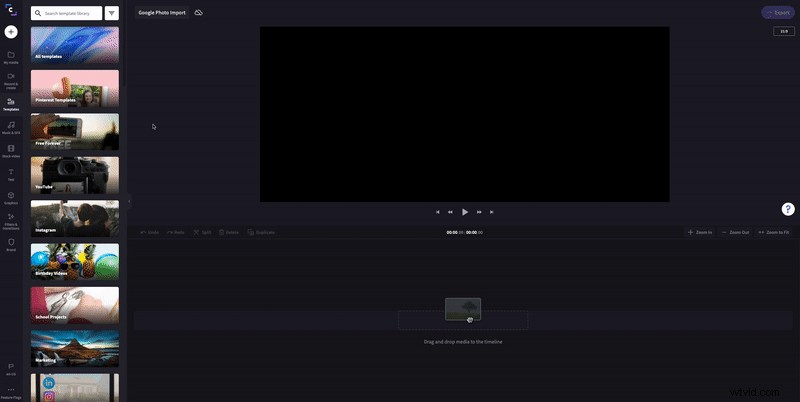
Task: Open the Stock video library
Action: 11,150
